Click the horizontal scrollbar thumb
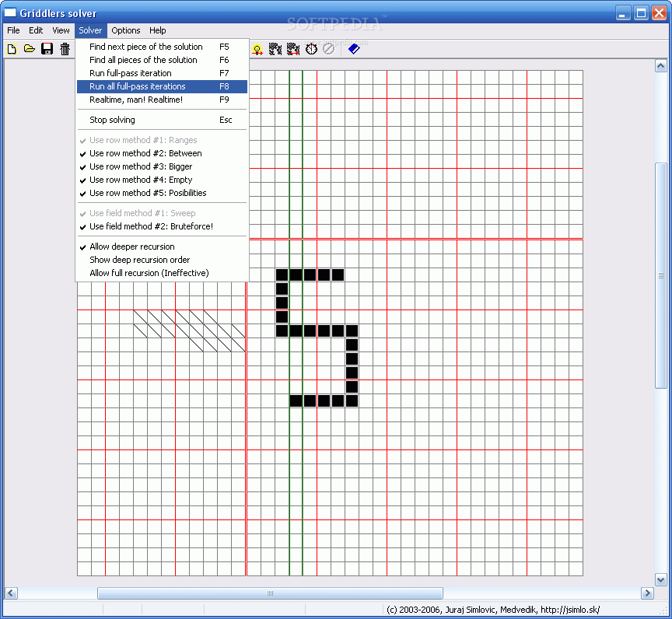 pyautogui.click(x=270, y=593)
